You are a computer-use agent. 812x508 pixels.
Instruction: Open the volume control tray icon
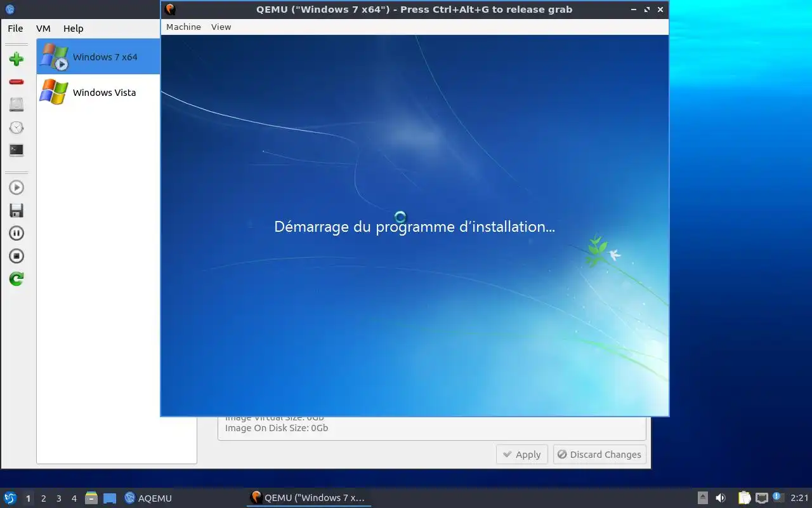click(x=721, y=498)
